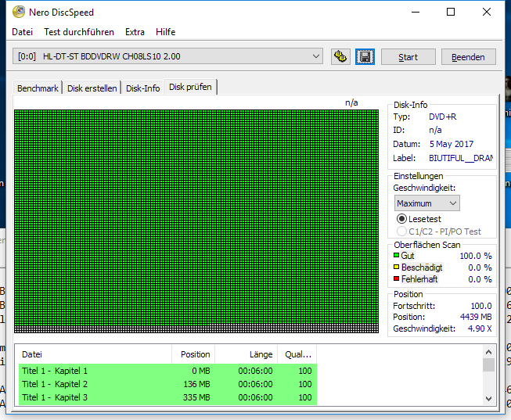Image resolution: width=511 pixels, height=420 pixels.
Task: Open the Extra menu
Action: pos(135,32)
